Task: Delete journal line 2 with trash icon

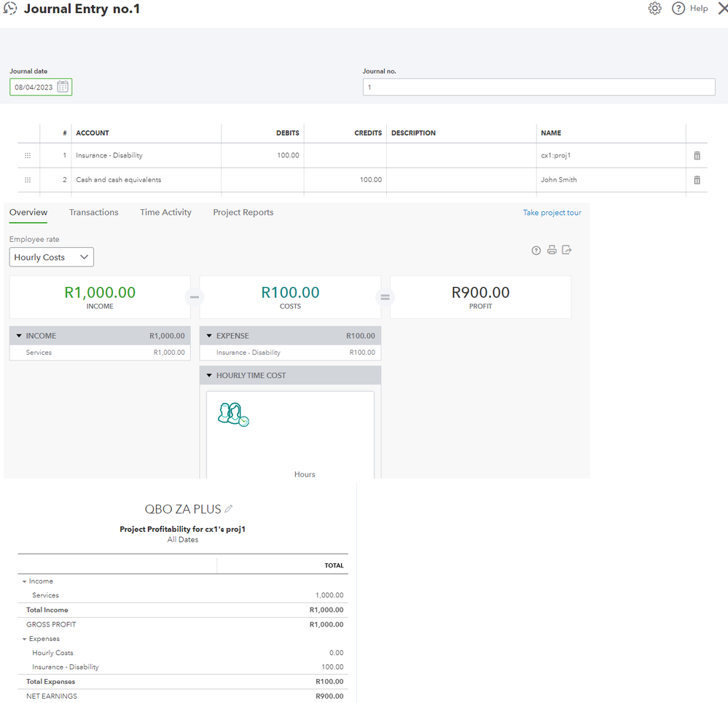Action: 697,180
